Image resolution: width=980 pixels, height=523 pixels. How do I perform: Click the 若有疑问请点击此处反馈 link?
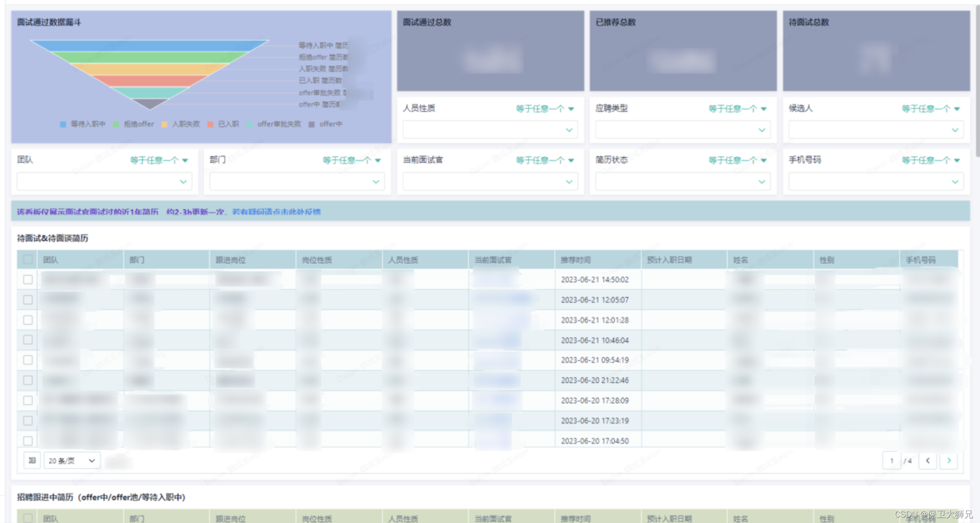[x=276, y=211]
